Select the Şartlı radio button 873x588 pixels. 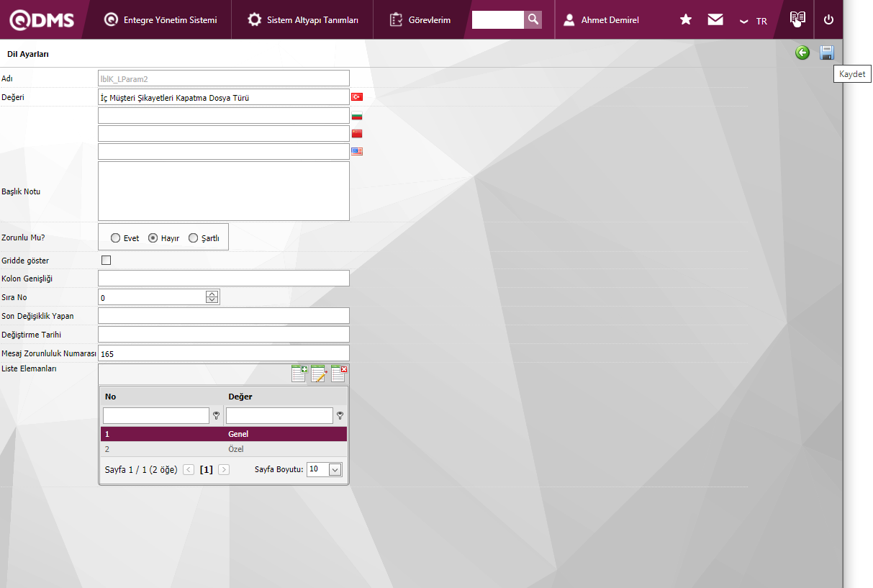[193, 238]
